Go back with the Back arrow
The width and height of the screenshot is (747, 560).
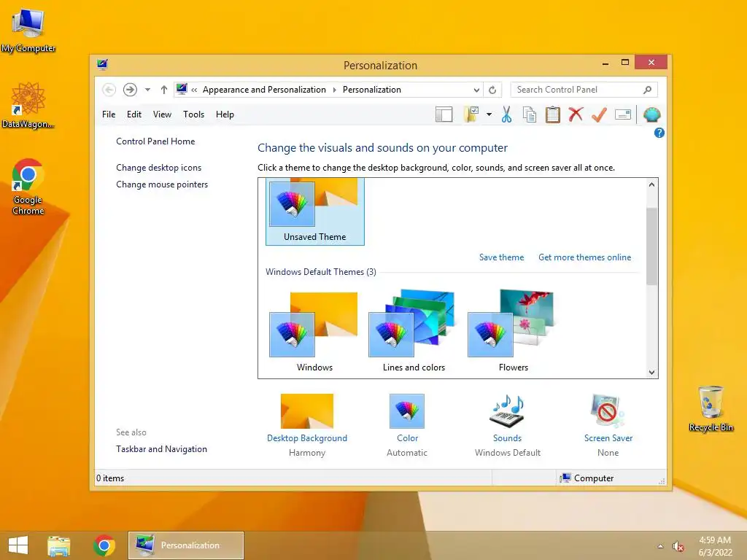coord(109,90)
